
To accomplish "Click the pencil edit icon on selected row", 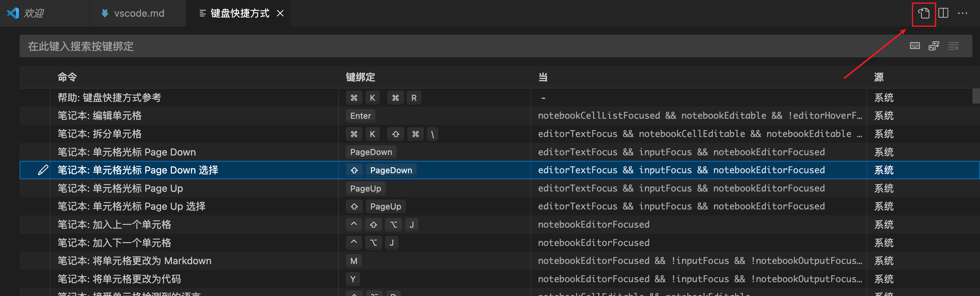I will pyautogui.click(x=43, y=170).
